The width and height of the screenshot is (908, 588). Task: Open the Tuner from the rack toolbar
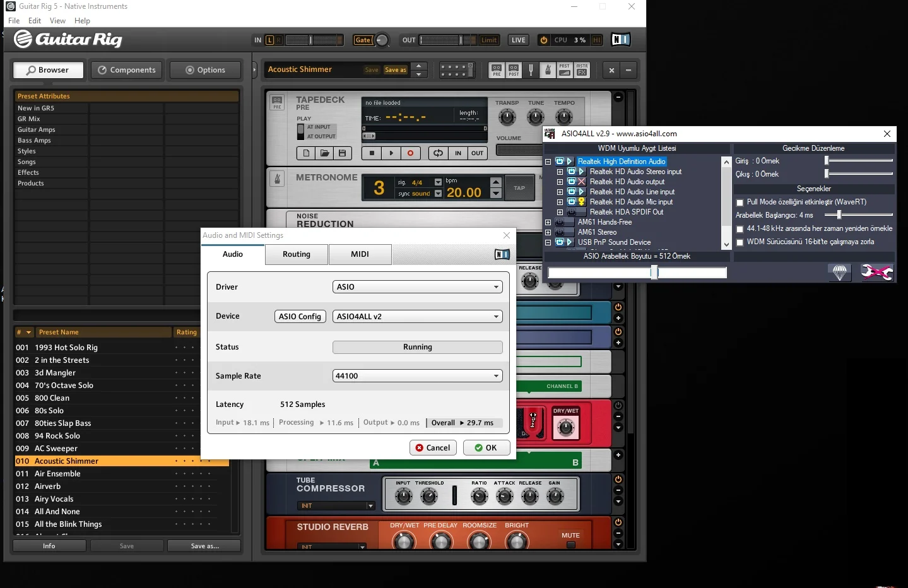pos(531,70)
